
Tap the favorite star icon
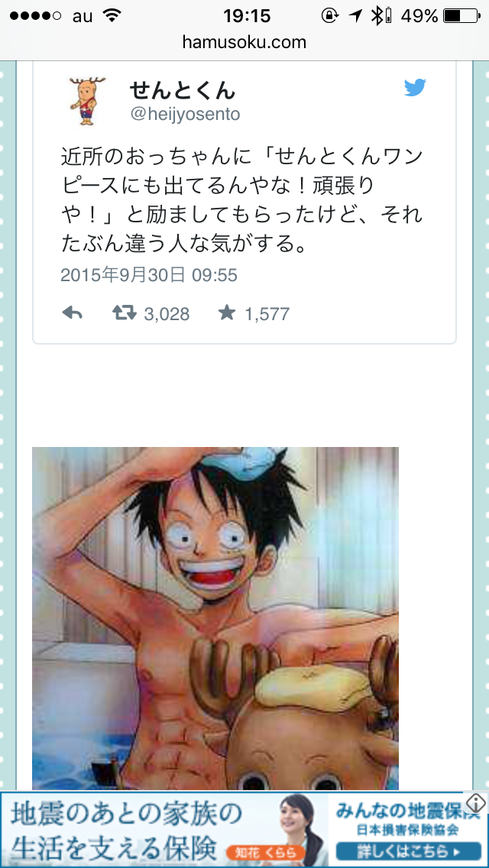pos(226,313)
